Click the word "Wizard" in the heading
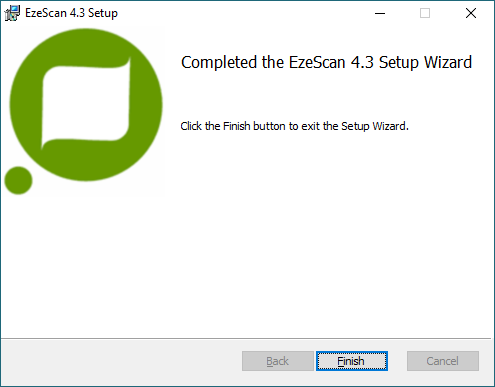Screen dimensions: 495x387 [448, 62]
